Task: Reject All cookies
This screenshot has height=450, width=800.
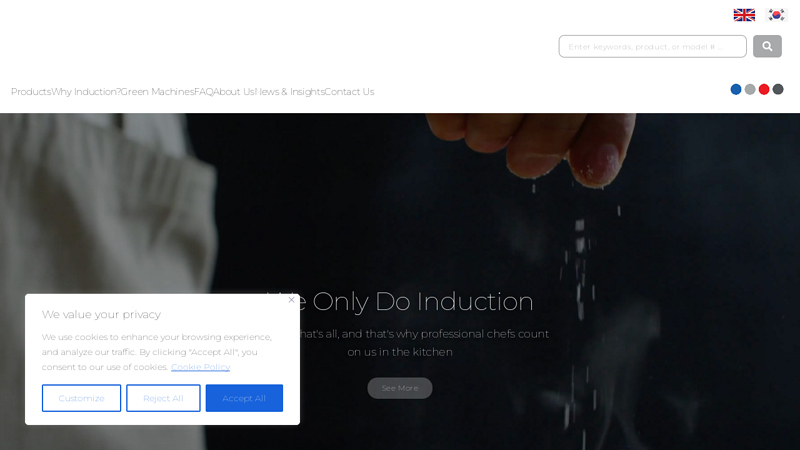Action: tap(163, 398)
